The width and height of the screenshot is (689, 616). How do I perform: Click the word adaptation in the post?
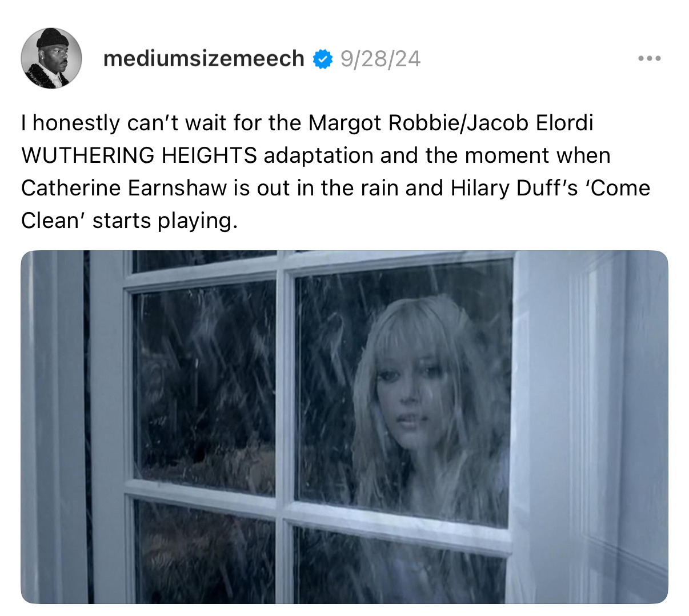click(319, 155)
